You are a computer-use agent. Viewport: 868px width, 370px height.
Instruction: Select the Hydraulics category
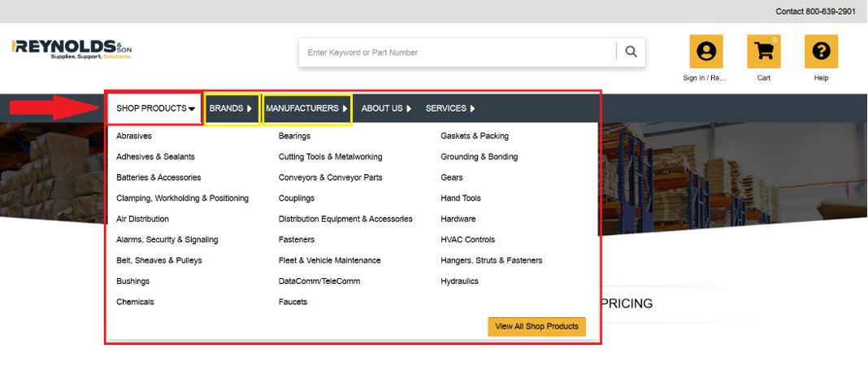click(459, 281)
